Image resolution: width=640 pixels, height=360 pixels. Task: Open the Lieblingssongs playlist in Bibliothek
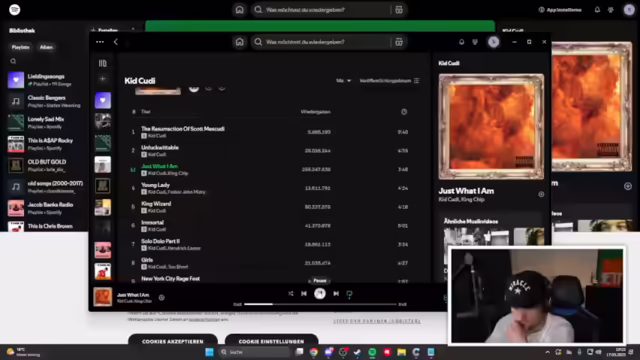(x=46, y=80)
